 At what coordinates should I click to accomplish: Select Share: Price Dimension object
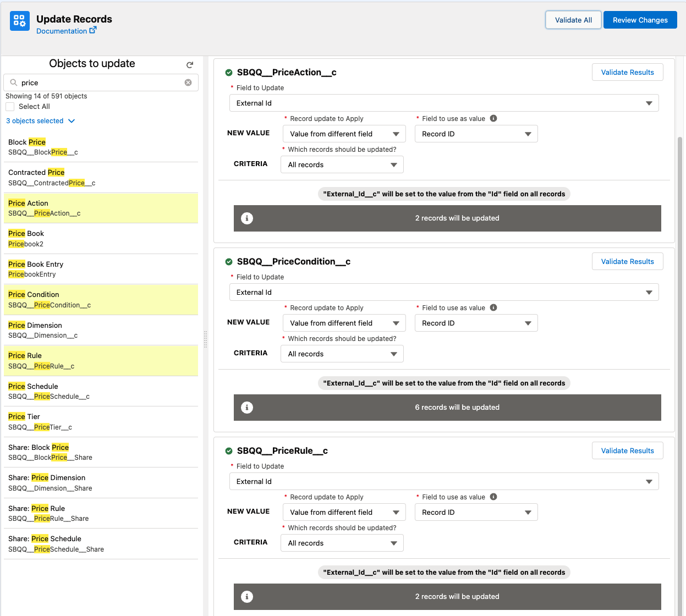tap(101, 482)
